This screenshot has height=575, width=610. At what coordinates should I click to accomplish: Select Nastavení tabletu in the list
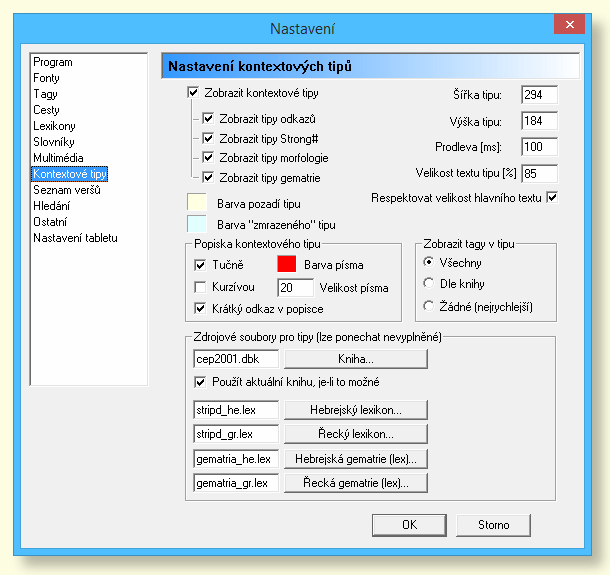pyautogui.click(x=75, y=238)
